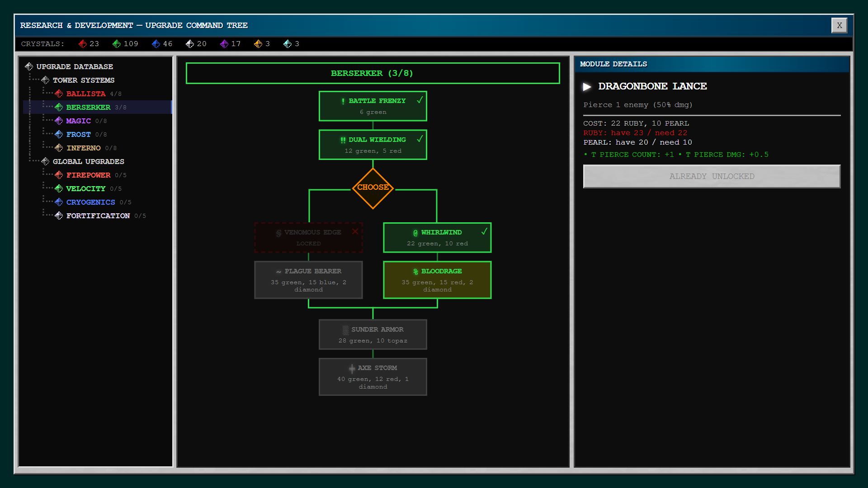Click the green crystal counter icon

pyautogui.click(x=117, y=44)
